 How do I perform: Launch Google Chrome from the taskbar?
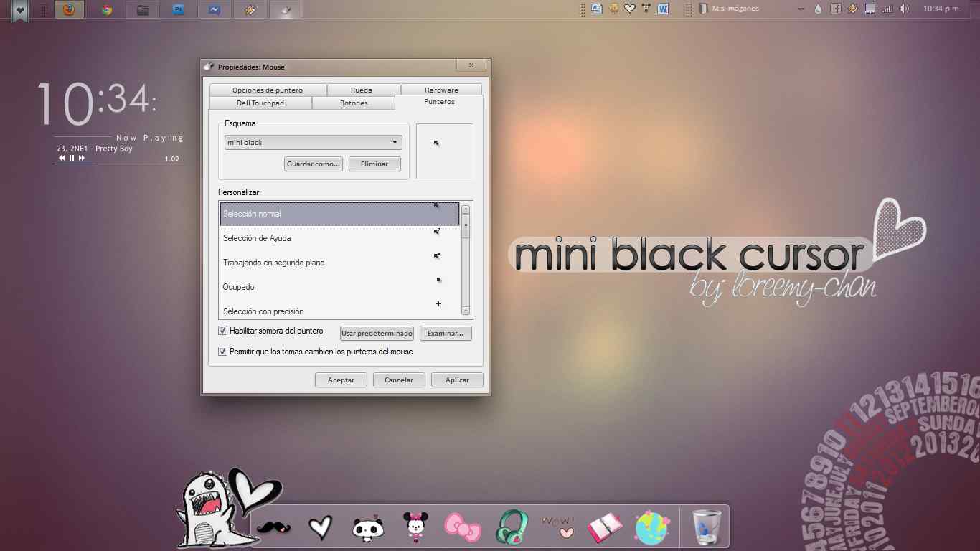click(x=106, y=10)
